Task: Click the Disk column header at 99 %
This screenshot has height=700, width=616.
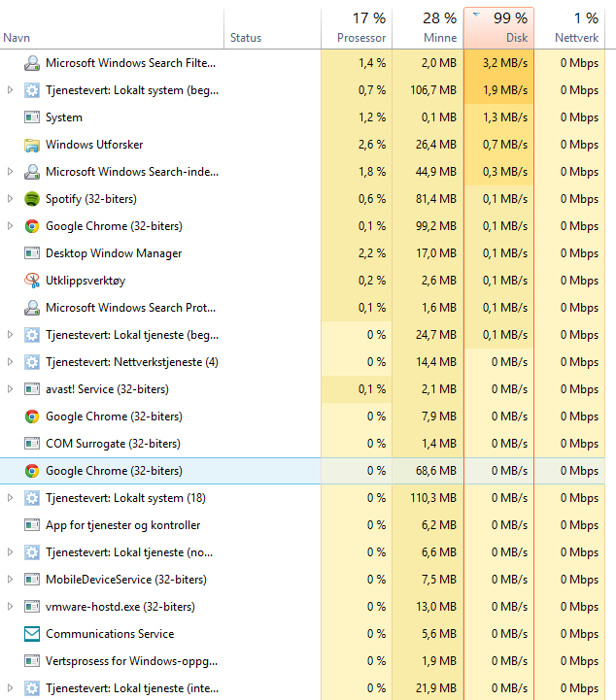Action: tap(499, 28)
